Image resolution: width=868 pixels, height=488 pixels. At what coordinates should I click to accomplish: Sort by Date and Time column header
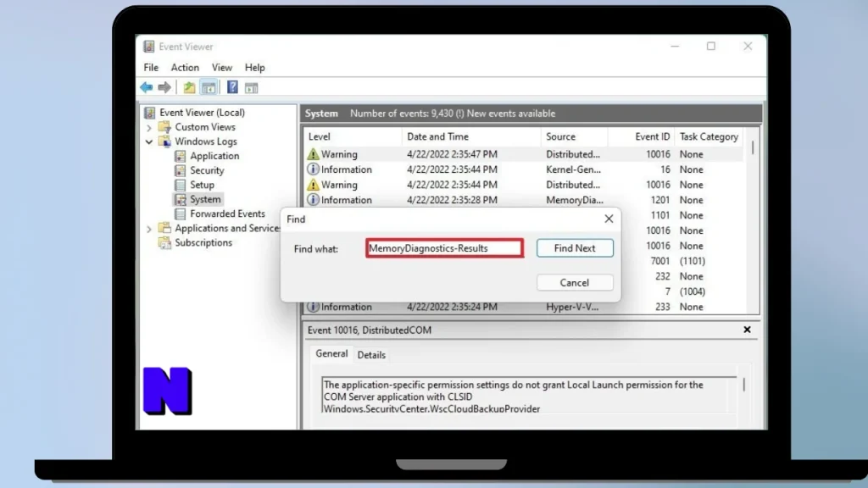coord(471,136)
